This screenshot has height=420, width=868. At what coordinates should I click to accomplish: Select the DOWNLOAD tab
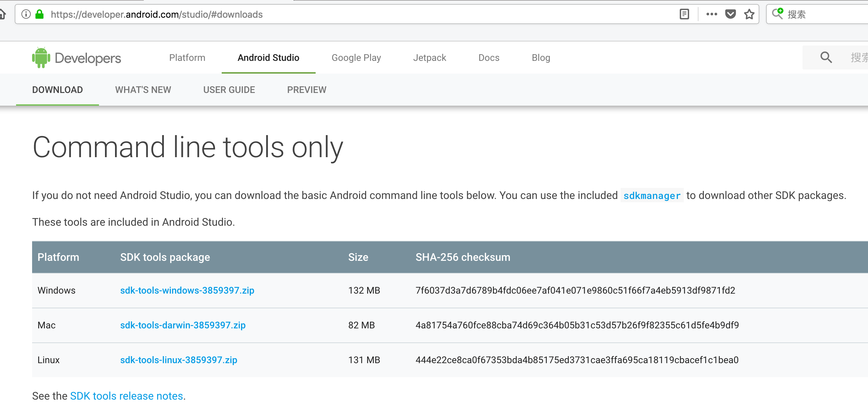coord(57,90)
